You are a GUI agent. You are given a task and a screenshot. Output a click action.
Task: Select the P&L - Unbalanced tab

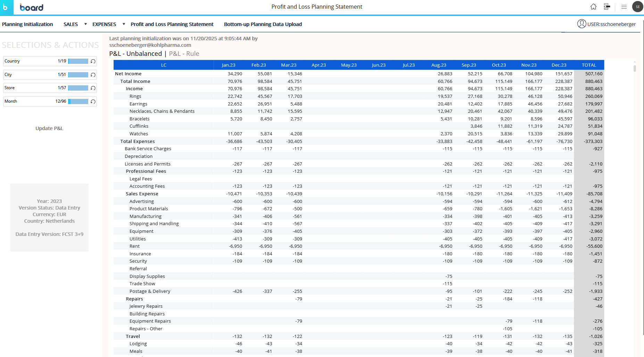pos(135,54)
